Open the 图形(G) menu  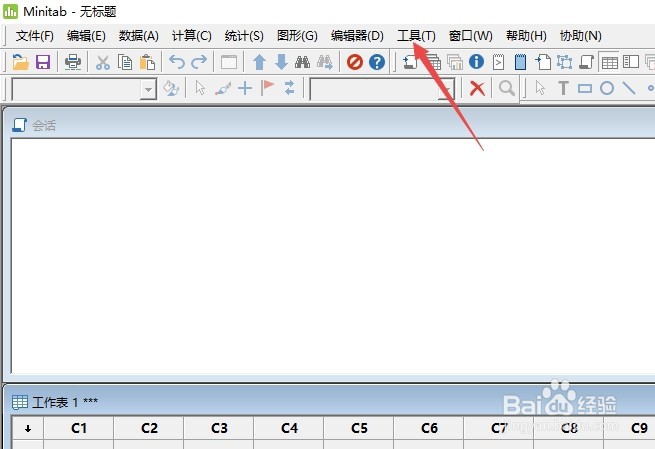(297, 36)
